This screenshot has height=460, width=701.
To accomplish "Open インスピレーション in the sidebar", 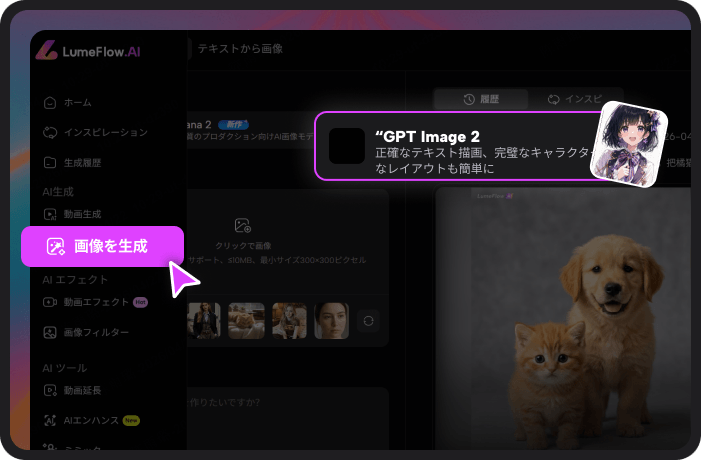I will point(95,132).
